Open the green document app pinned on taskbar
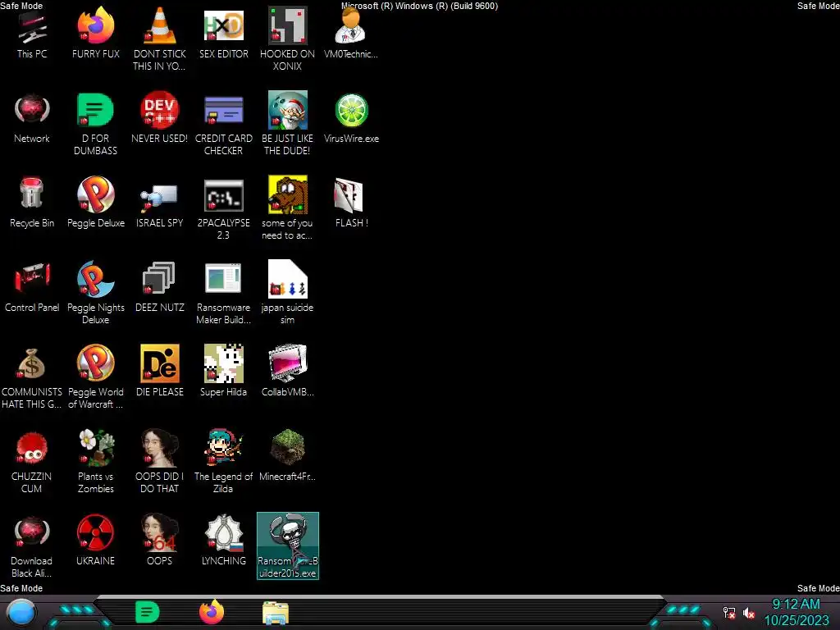Image resolution: width=840 pixels, height=630 pixels. 147,612
